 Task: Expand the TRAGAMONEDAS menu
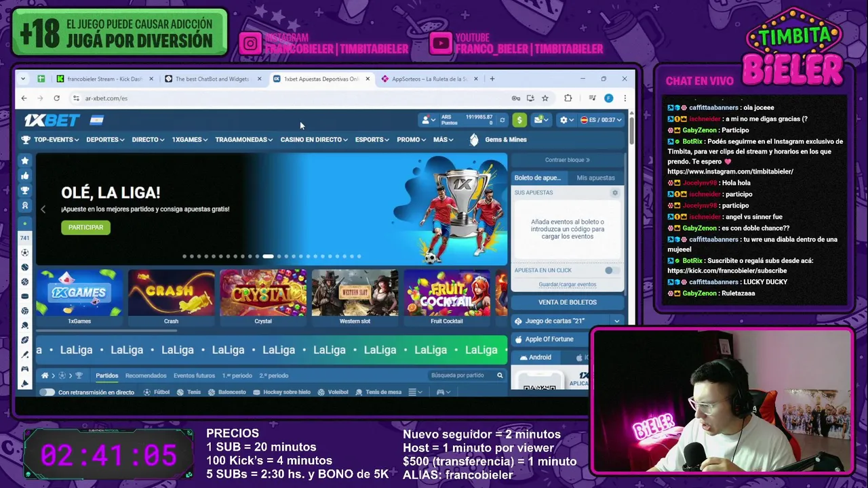(x=244, y=140)
